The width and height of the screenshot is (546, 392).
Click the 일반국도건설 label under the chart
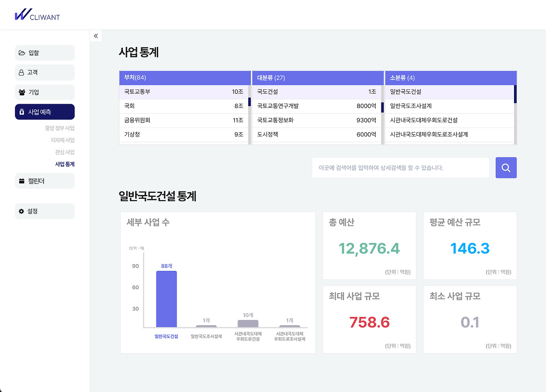tap(166, 337)
